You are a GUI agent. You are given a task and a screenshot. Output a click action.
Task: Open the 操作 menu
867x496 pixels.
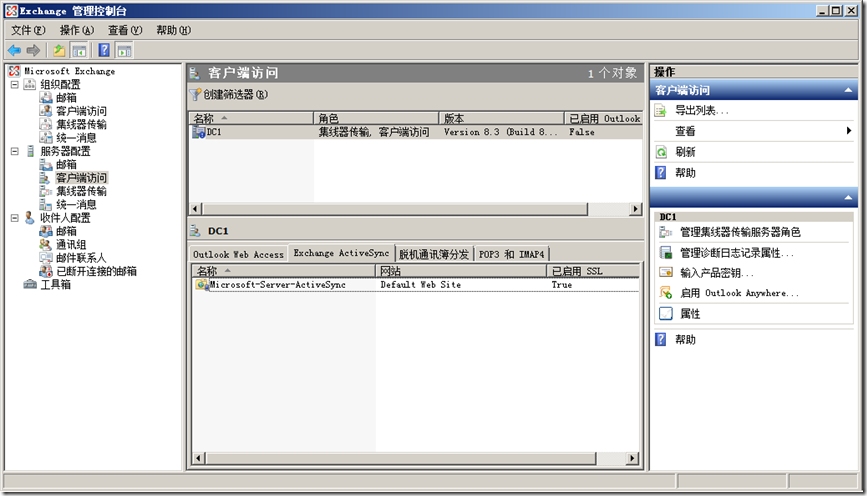(x=77, y=30)
